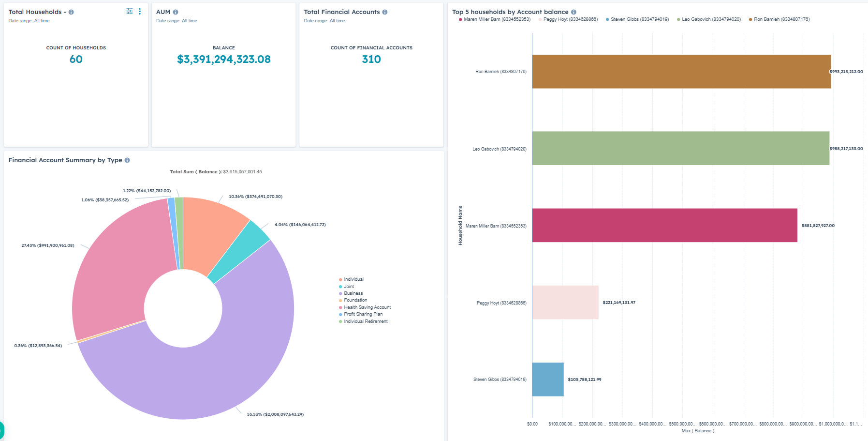Image resolution: width=868 pixels, height=441 pixels.
Task: View info for Top 5 households chart
Action: [574, 12]
